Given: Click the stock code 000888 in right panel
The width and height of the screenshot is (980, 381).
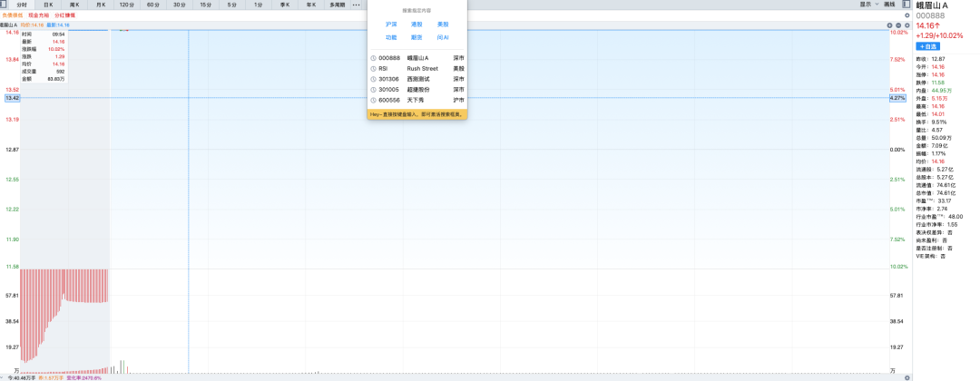Looking at the screenshot, I should (x=931, y=15).
